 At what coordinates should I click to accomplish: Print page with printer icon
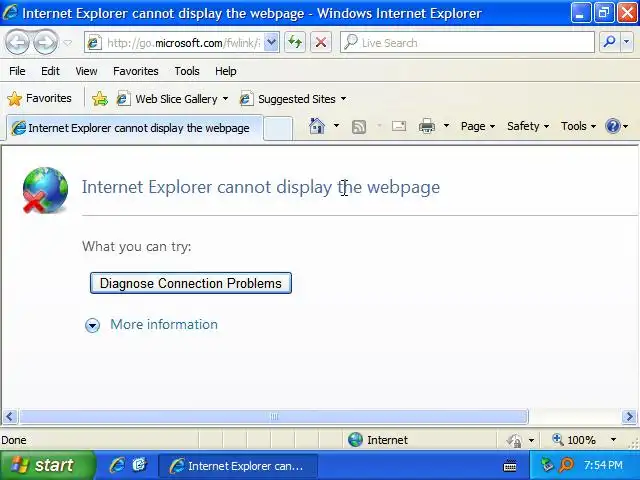[x=427, y=126]
